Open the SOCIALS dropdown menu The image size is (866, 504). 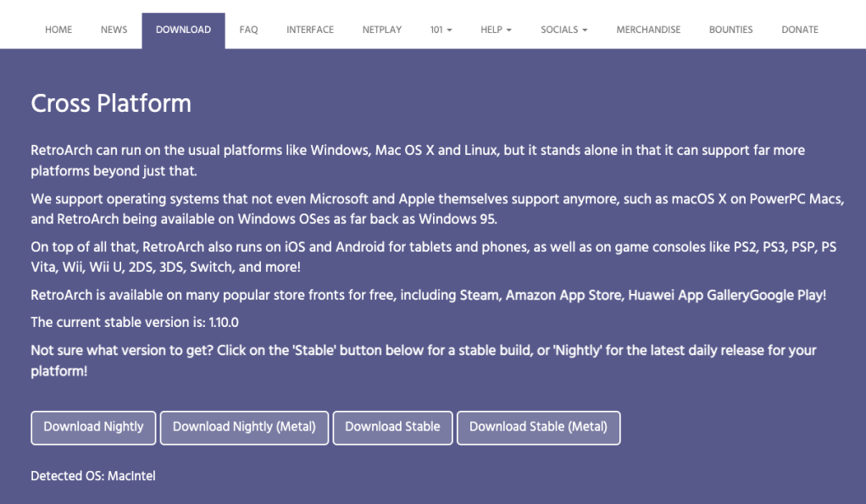pyautogui.click(x=563, y=30)
